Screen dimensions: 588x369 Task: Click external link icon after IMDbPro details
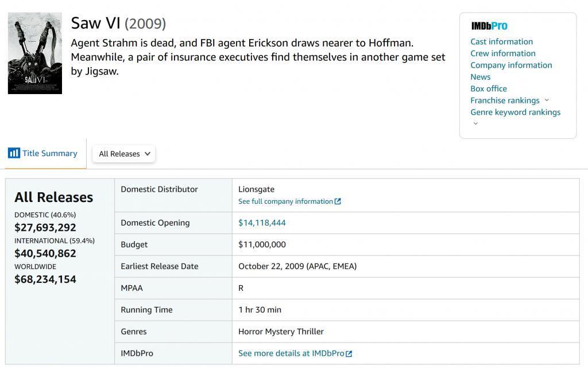(349, 354)
